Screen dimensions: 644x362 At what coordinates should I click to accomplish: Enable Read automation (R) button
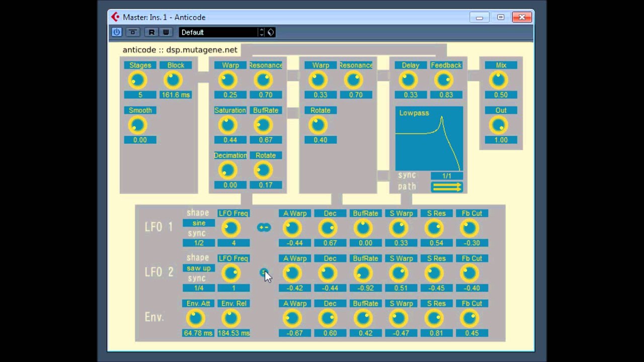click(151, 32)
